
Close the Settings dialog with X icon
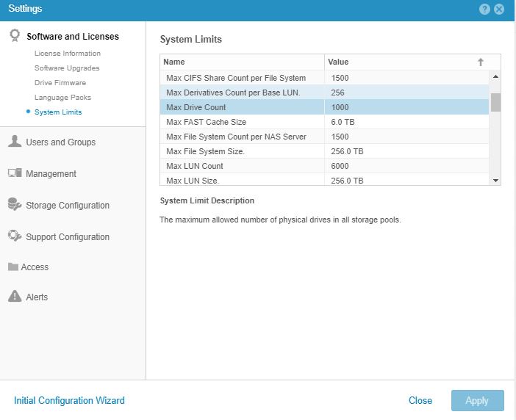pos(500,10)
